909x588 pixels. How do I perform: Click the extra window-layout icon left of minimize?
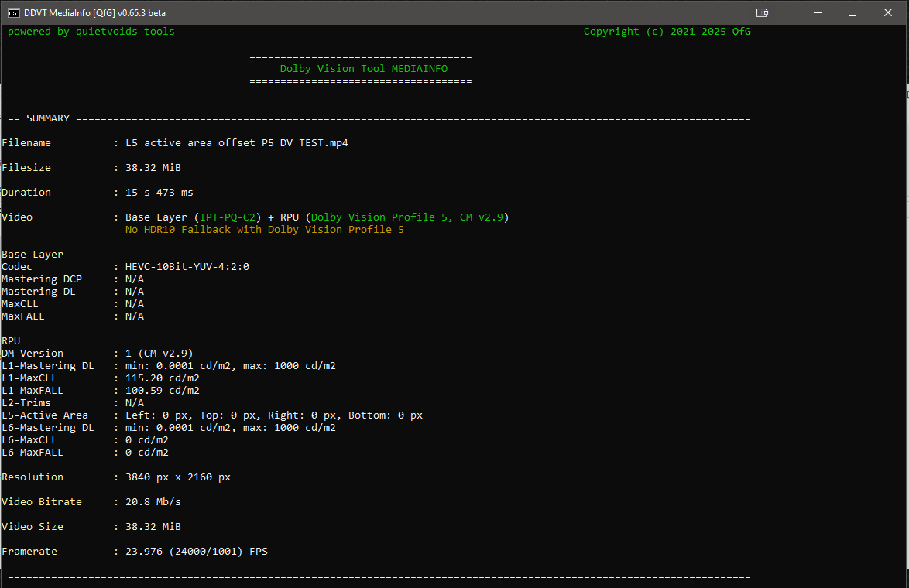[x=763, y=12]
